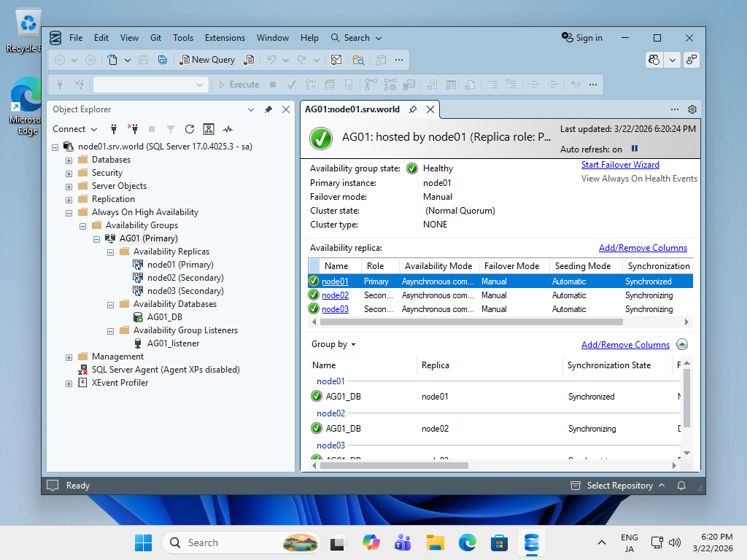Image resolution: width=747 pixels, height=560 pixels.
Task: Pin the AG01:node01.srv.world tab
Action: coord(413,109)
